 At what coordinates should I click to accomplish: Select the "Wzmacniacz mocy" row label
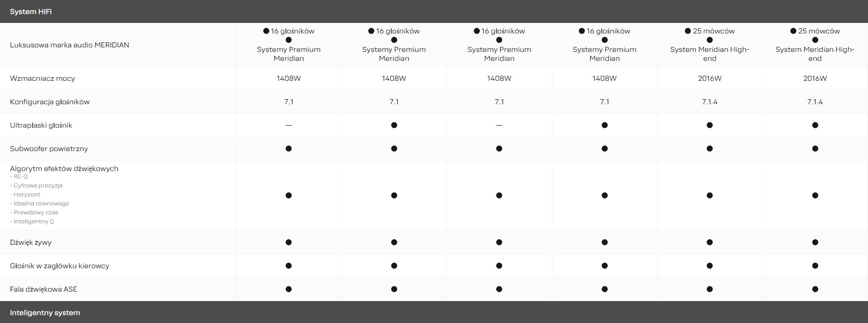pyautogui.click(x=42, y=78)
